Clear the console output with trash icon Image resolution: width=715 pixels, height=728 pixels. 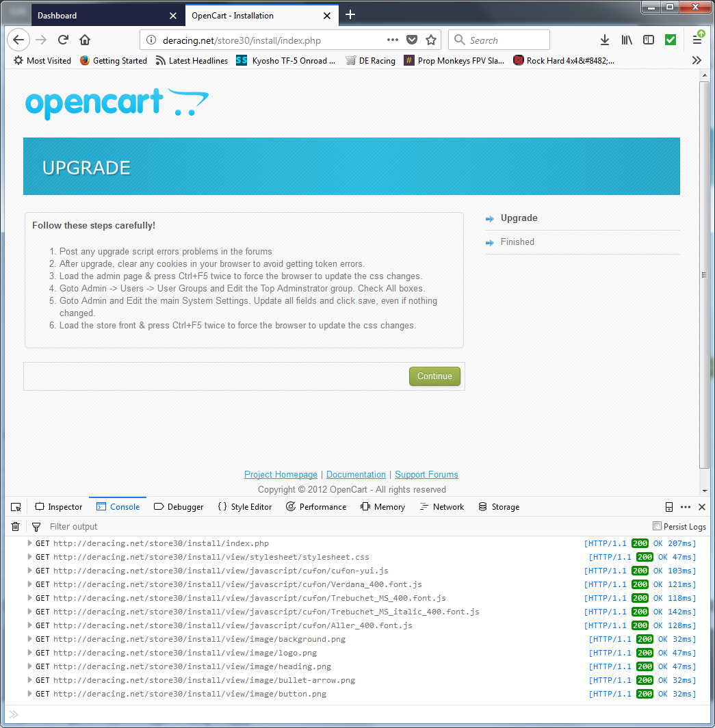(15, 527)
